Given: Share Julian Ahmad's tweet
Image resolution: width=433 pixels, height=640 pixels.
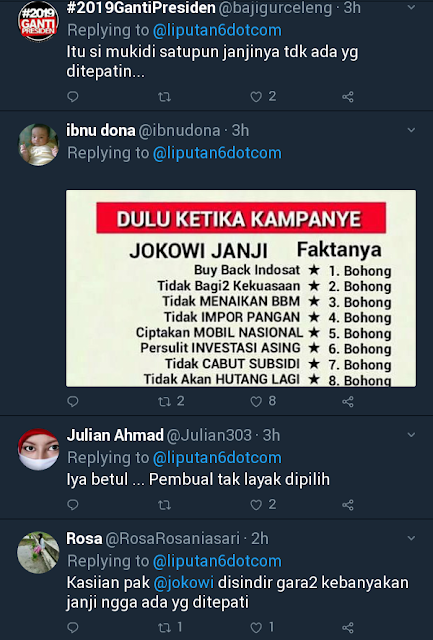Looking at the screenshot, I should coord(348,505).
